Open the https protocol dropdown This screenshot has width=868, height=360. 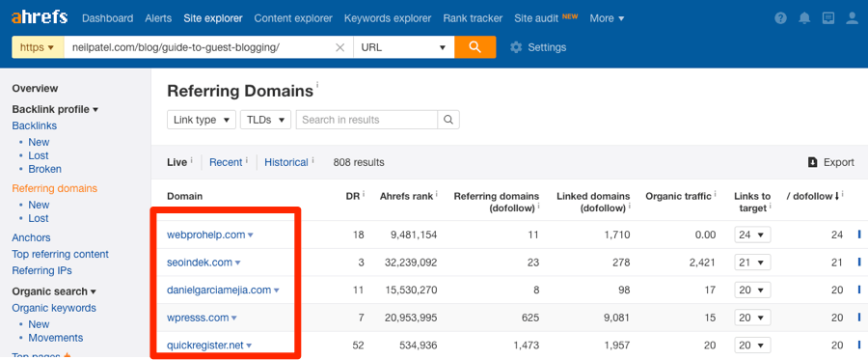(38, 47)
